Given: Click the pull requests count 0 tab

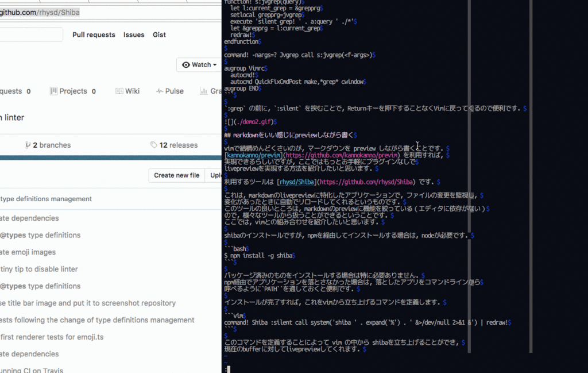Looking at the screenshot, I should coord(16,91).
